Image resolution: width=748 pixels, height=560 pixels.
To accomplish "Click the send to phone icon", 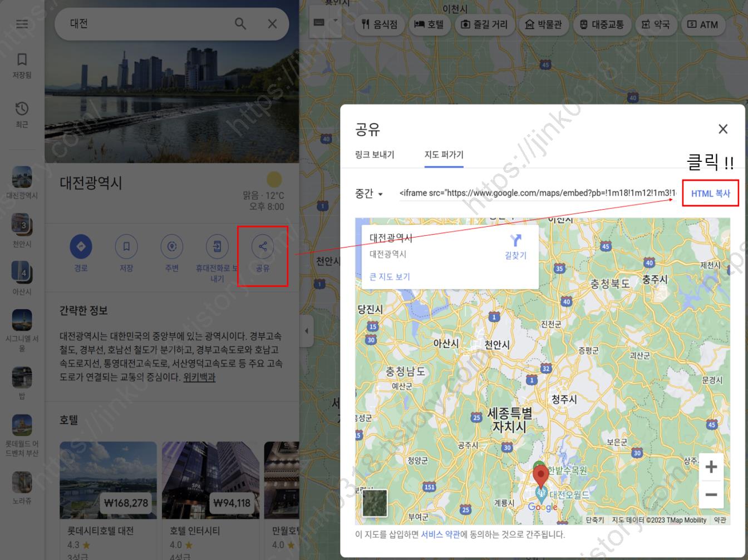I will click(x=217, y=246).
